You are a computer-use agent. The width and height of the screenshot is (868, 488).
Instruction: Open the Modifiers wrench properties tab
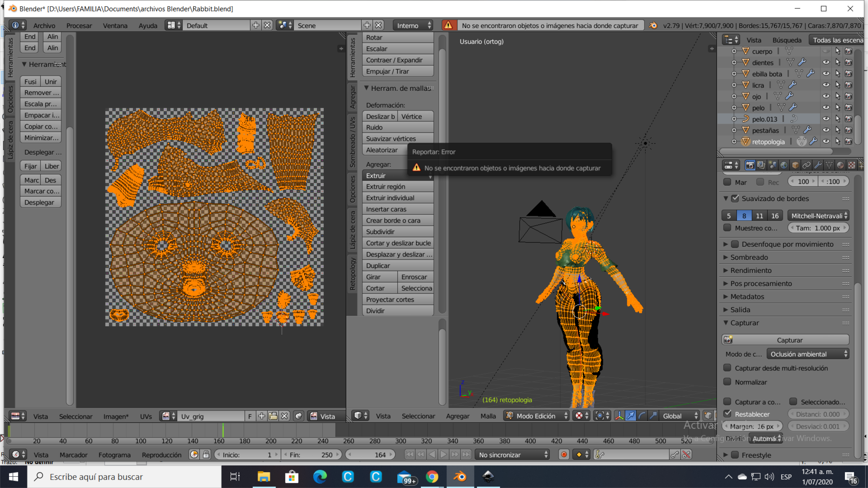818,165
